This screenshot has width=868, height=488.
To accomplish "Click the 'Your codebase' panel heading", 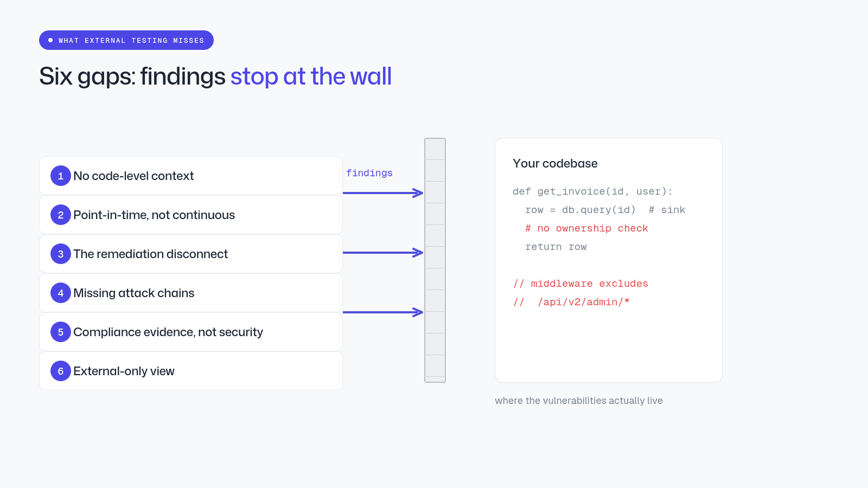I will tap(555, 163).
